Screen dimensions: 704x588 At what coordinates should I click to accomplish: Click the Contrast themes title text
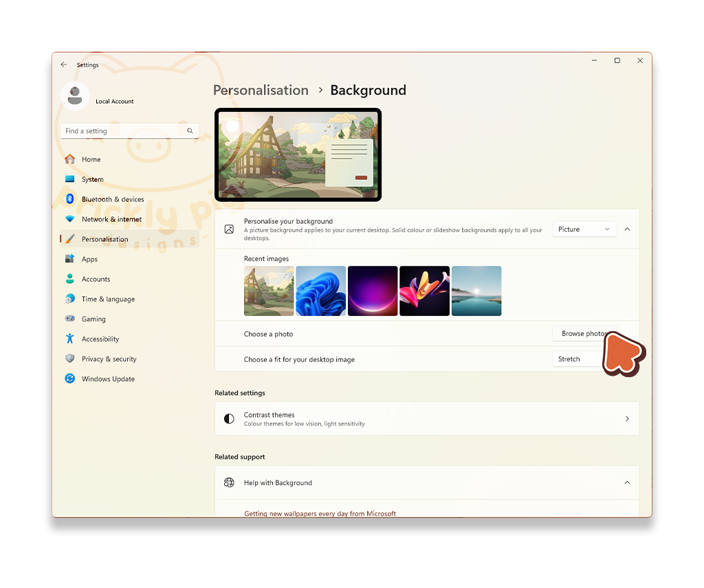coord(269,415)
